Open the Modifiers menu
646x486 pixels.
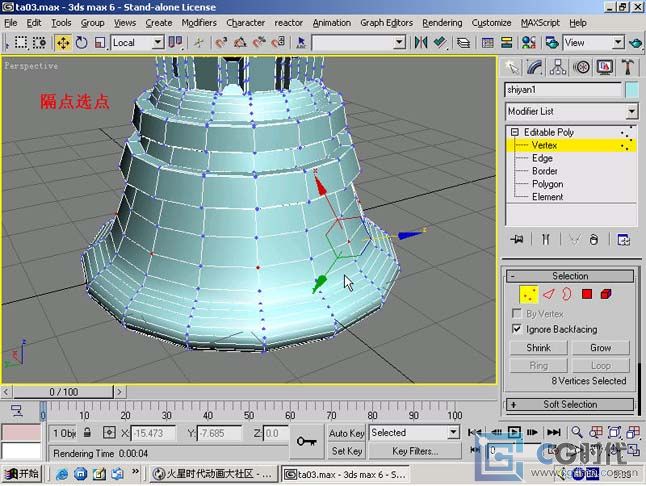pyautogui.click(x=199, y=23)
